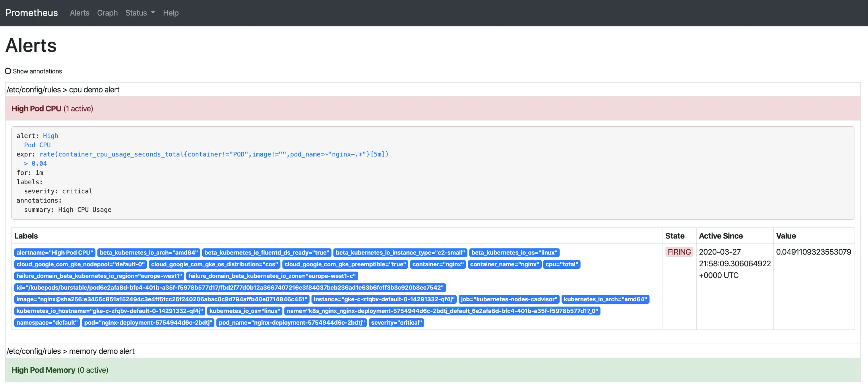Click the container="nginx" label badge
The height and width of the screenshot is (389, 868).
(x=438, y=264)
